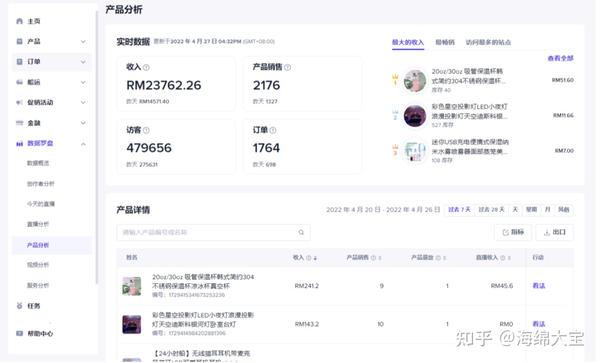Select the 月 date range option
Viewport: 600px width, 363px height.
pos(548,210)
